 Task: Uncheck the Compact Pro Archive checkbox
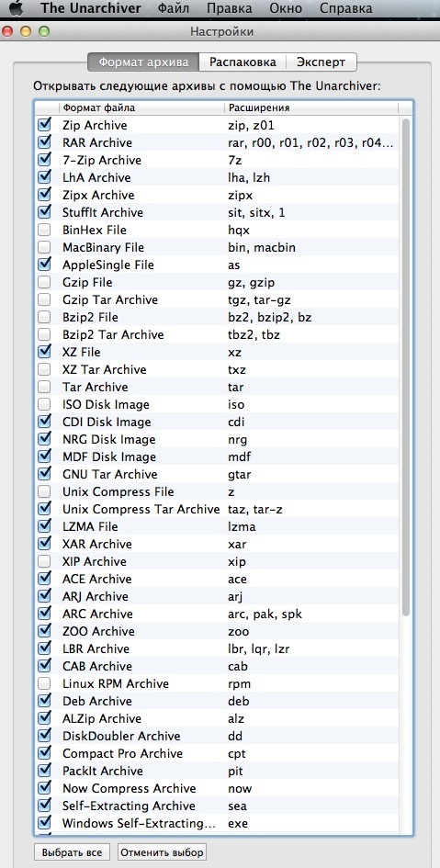(x=44, y=753)
